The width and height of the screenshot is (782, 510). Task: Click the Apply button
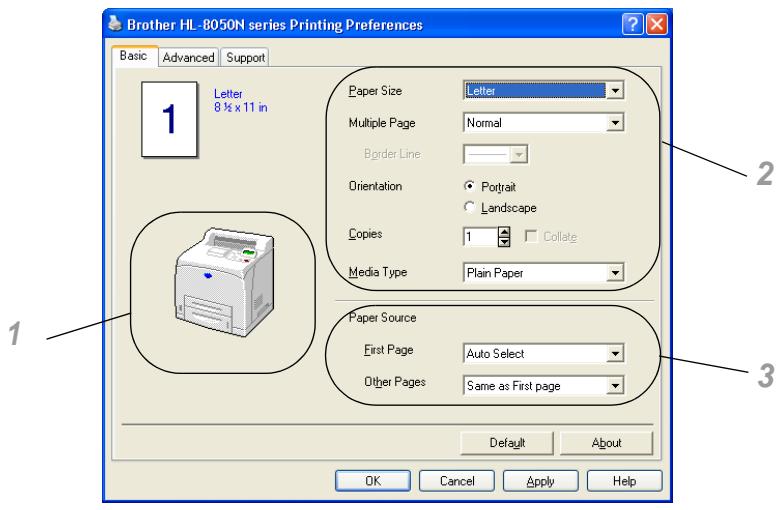click(x=541, y=481)
